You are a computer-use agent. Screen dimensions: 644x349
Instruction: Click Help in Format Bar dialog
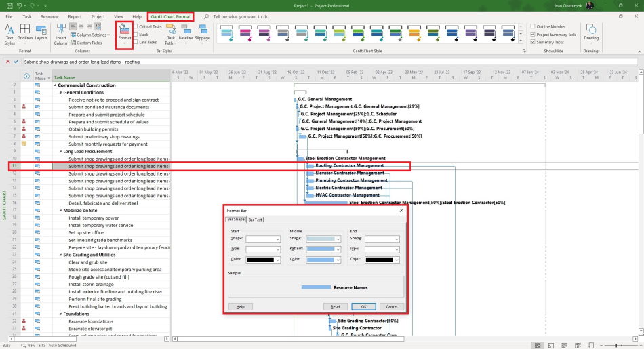coord(241,307)
